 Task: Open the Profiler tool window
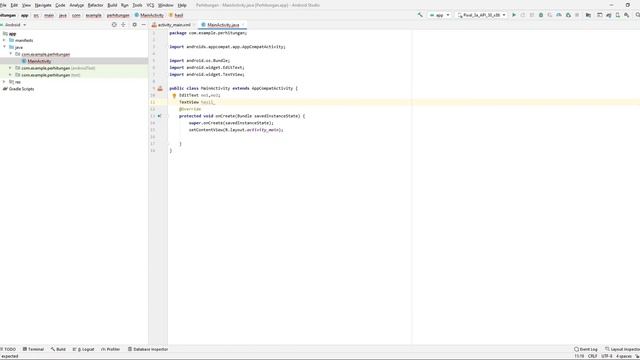[x=111, y=349]
